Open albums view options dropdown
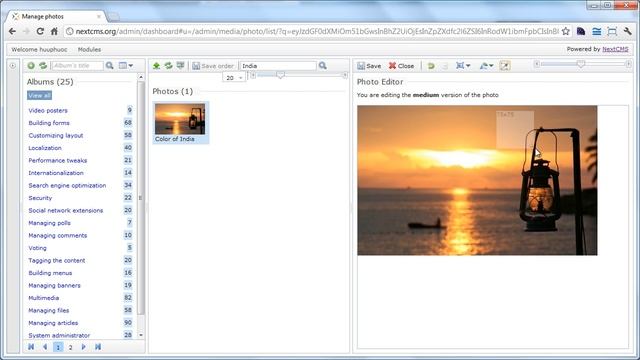 coord(125,65)
